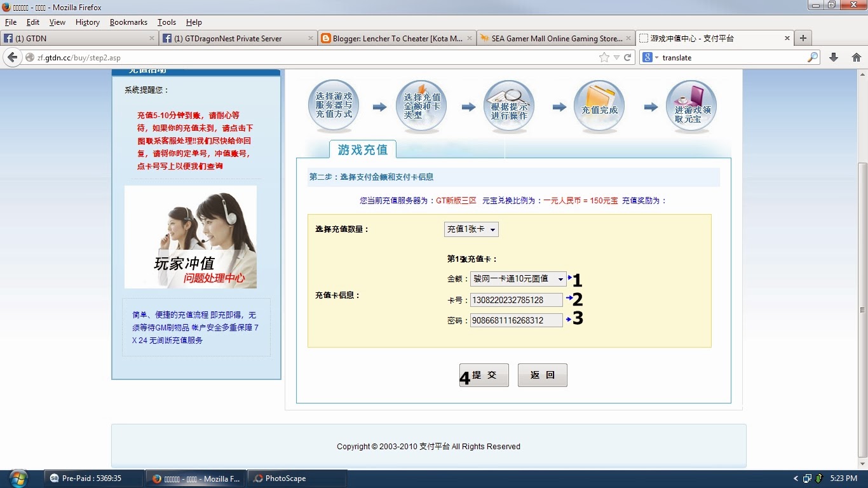868x488 pixels.
Task: Click the network tray icon
Action: 808,478
